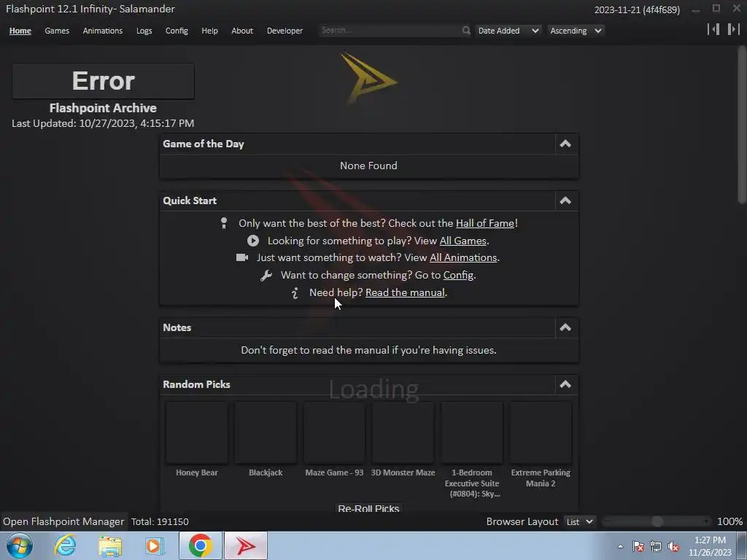This screenshot has width=747, height=560.
Task: Click the medal icon beside Hall of Fame
Action: (x=224, y=223)
